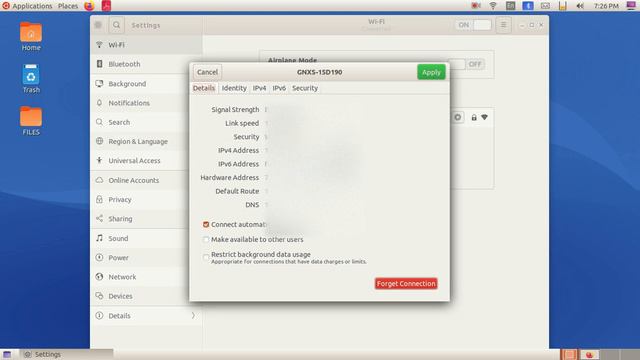640x360 pixels.
Task: Open the PDF app icon in top panel
Action: click(x=106, y=6)
